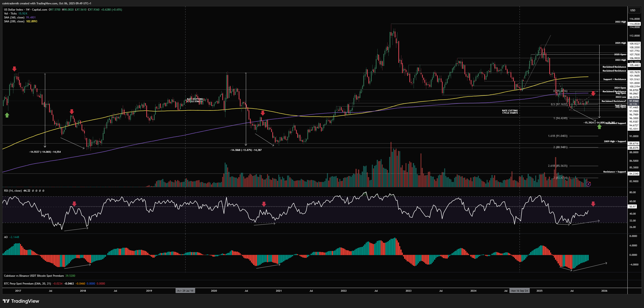The width and height of the screenshot is (644, 308).
Task: Select the SMA (360, close) legend entry
Action: point(14,17)
